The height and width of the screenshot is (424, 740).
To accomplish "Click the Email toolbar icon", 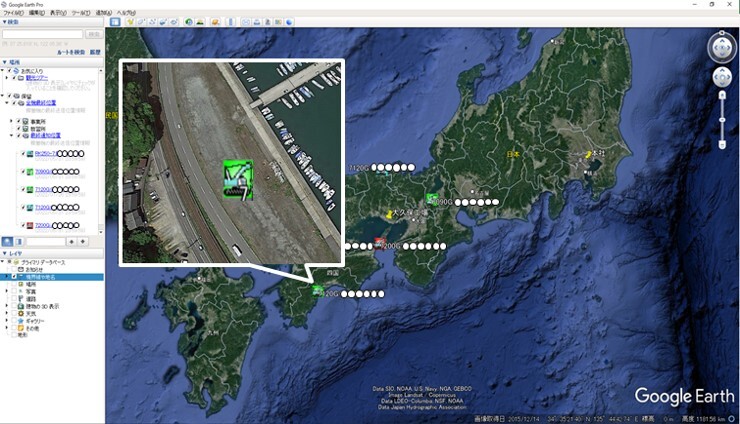I will pos(246,21).
